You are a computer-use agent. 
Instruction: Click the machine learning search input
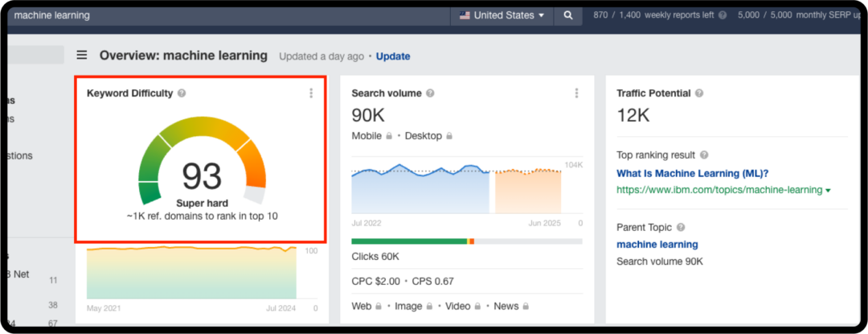click(227, 15)
